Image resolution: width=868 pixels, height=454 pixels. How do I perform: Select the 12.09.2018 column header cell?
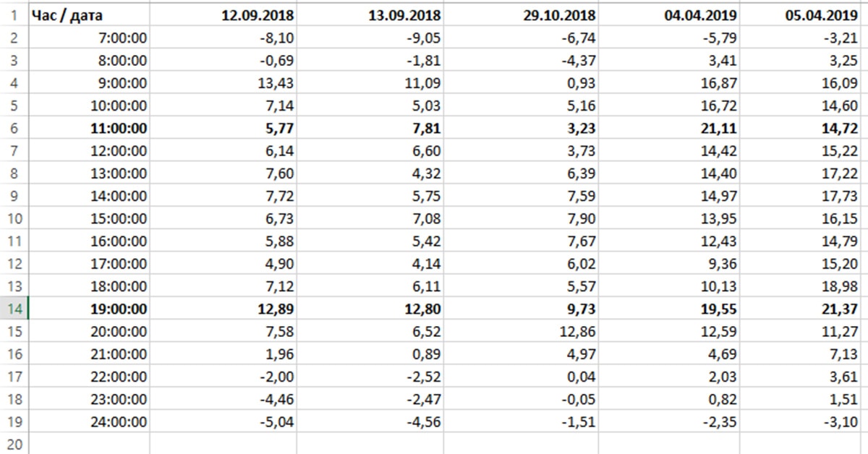pyautogui.click(x=223, y=14)
